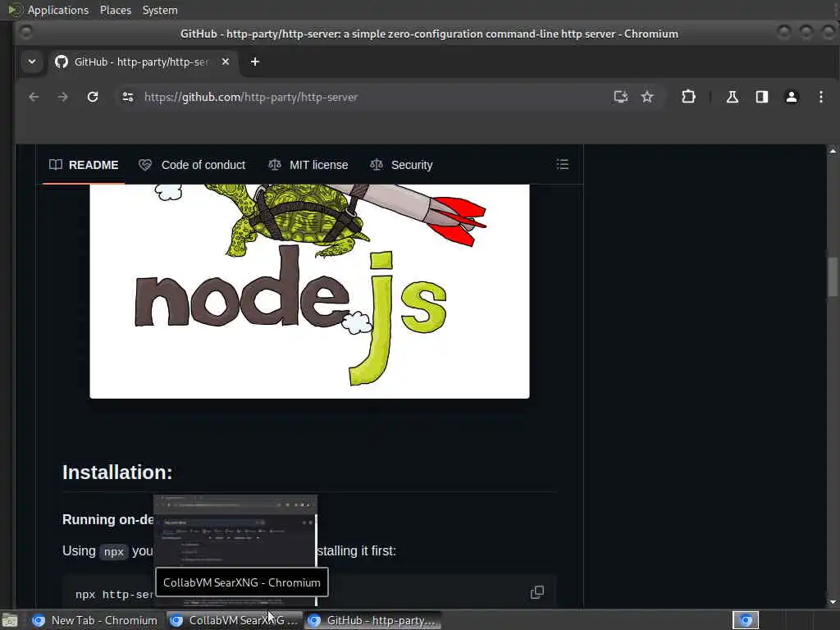
Task: Copy the npx http-server command
Action: [x=536, y=592]
